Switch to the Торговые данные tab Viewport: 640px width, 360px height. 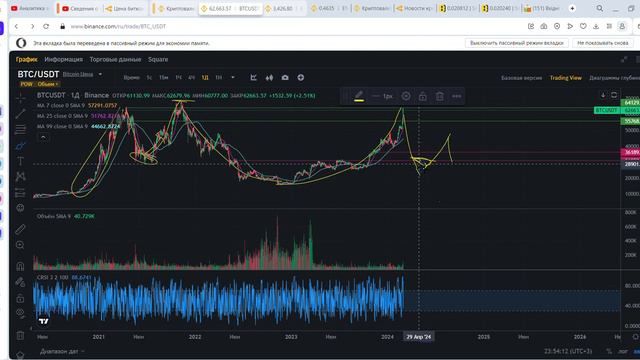click(115, 60)
